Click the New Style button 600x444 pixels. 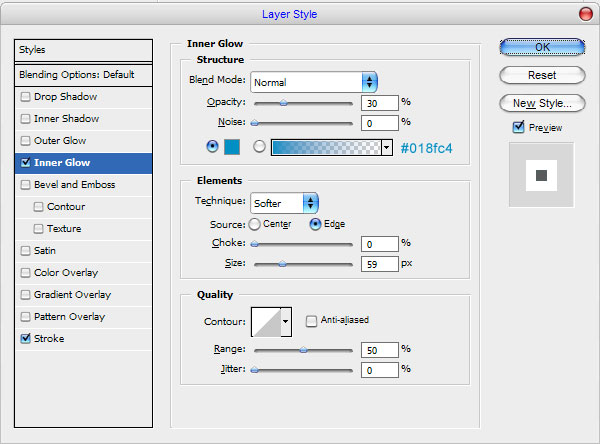coord(541,103)
